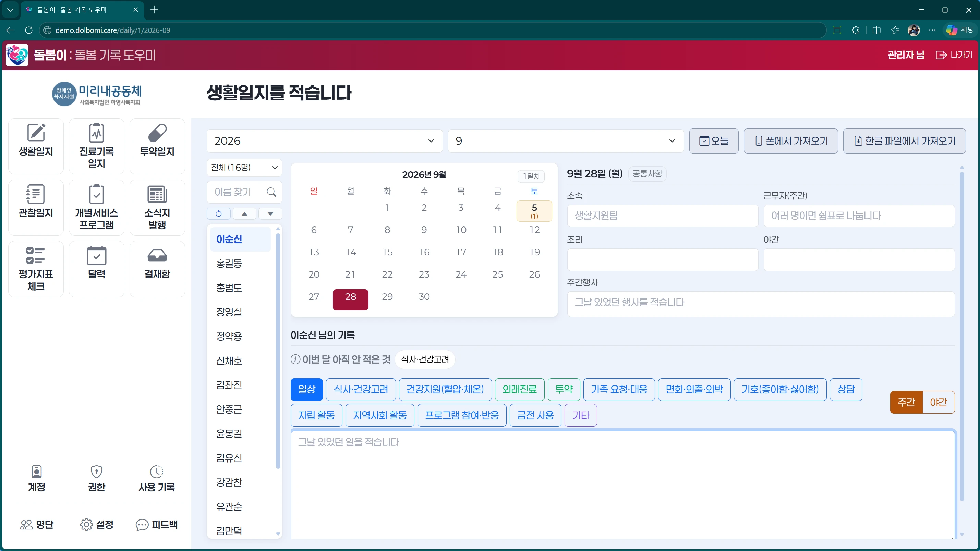Viewport: 980px width, 551px height.
Task: Click the down arrow above the resident list
Action: (x=270, y=214)
